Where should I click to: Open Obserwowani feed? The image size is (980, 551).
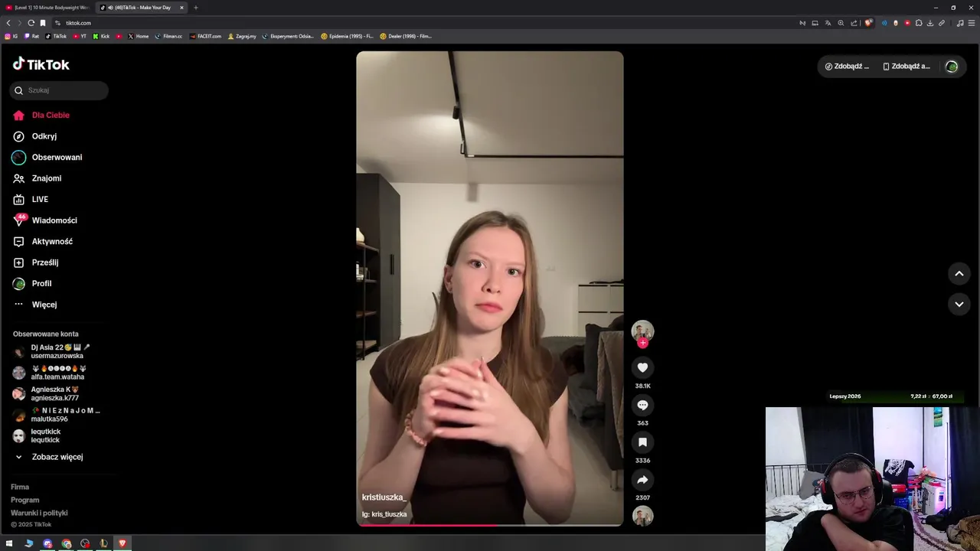(x=47, y=158)
